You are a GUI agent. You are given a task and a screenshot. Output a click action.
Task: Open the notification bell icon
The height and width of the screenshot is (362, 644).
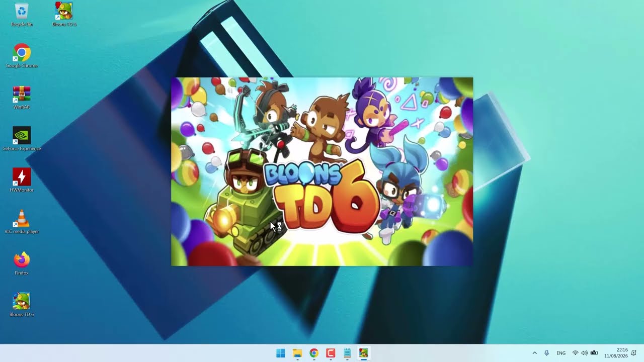pos(634,353)
